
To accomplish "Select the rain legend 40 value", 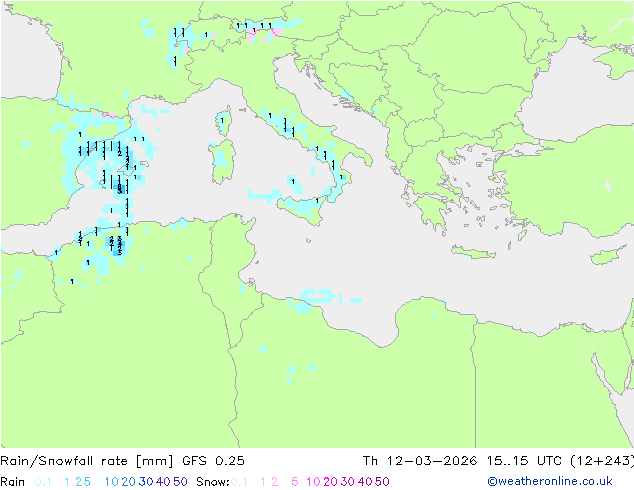I will pos(163,482).
